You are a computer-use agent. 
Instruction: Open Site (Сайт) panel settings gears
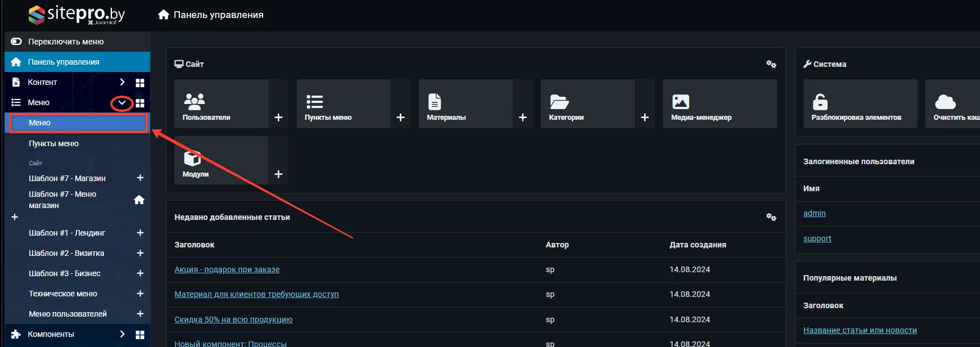771,64
